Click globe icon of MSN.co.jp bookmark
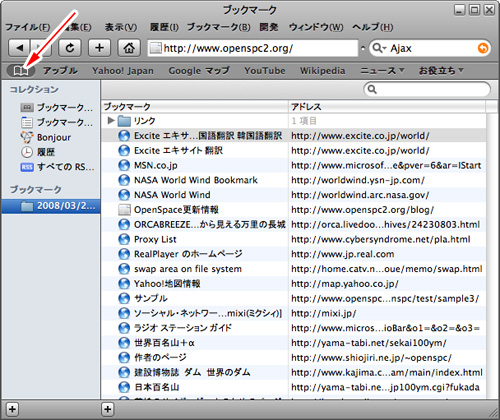 point(124,165)
